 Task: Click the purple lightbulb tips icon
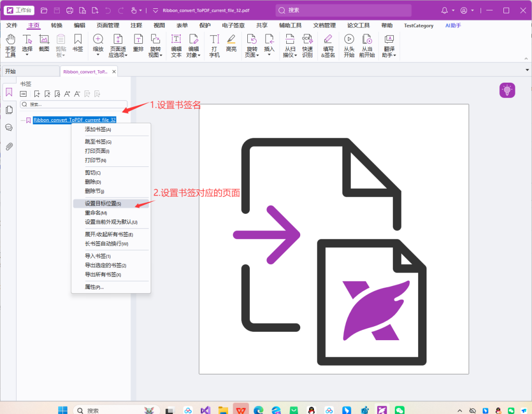[x=507, y=90]
